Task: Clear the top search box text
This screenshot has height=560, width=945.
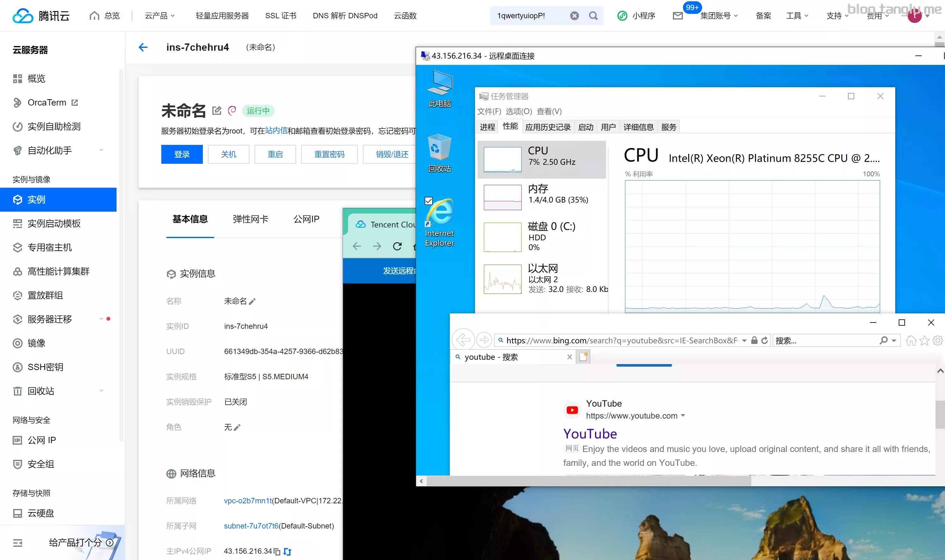Action: click(x=574, y=16)
